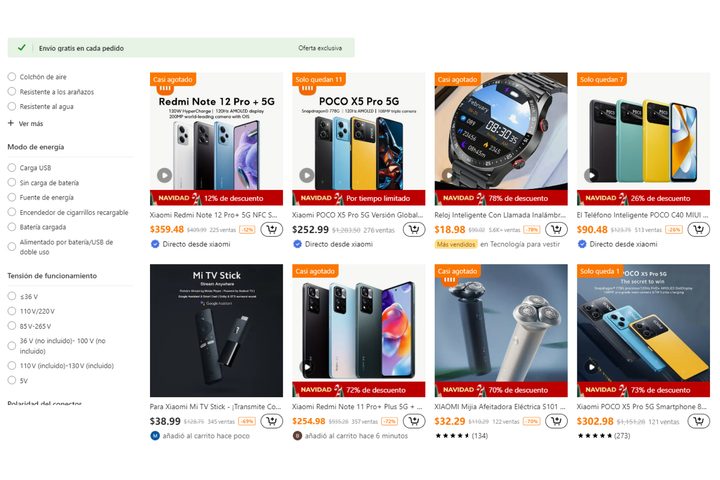
Task: Add Reloj Inteligente smartwatch to cart
Action: click(555, 230)
